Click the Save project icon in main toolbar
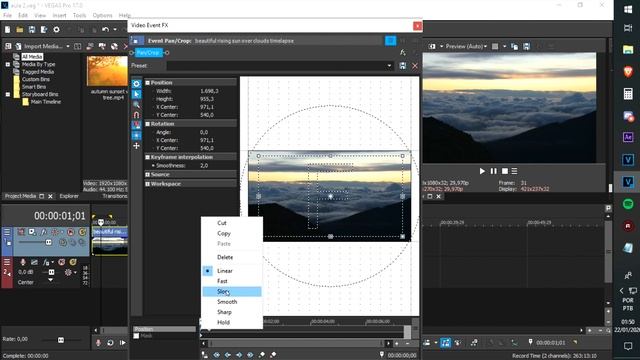Screen dimensions: 640x360 tap(32, 29)
